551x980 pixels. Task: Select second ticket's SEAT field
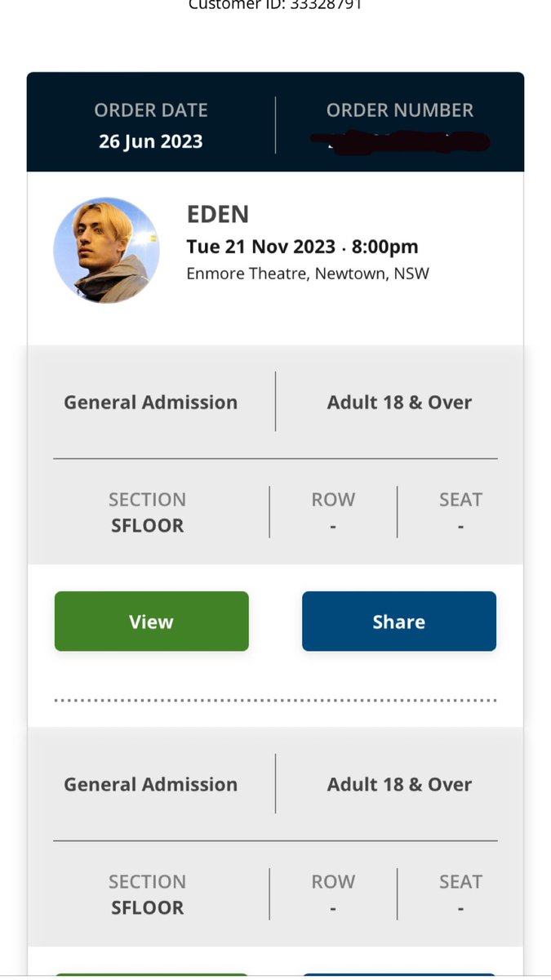pos(461,894)
